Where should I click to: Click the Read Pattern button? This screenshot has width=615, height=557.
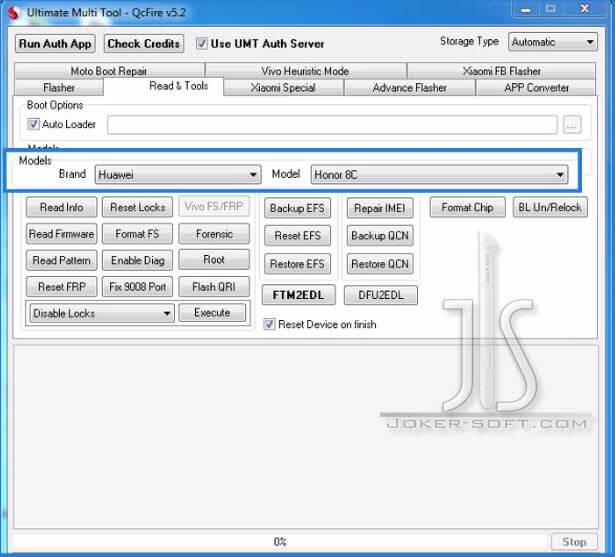click(x=62, y=260)
